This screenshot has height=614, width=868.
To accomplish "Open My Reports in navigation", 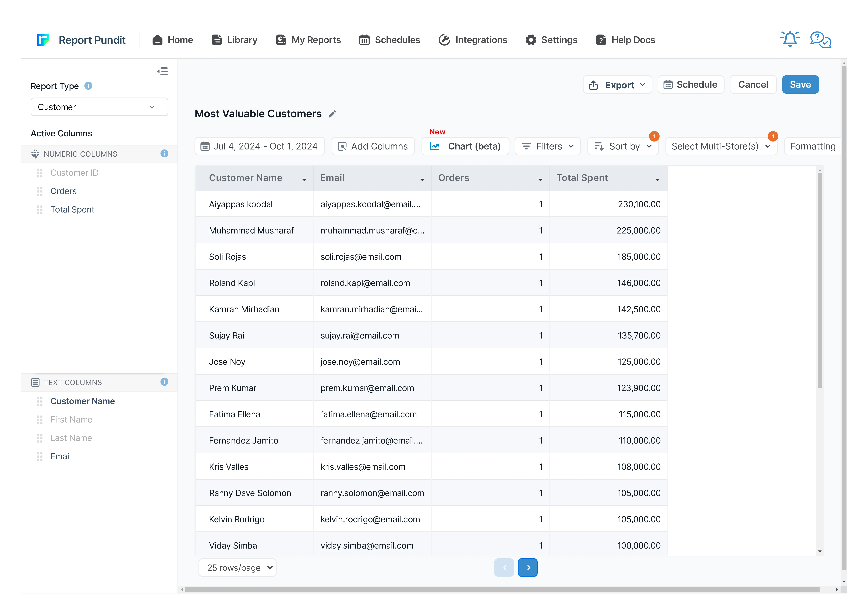I will tap(309, 40).
